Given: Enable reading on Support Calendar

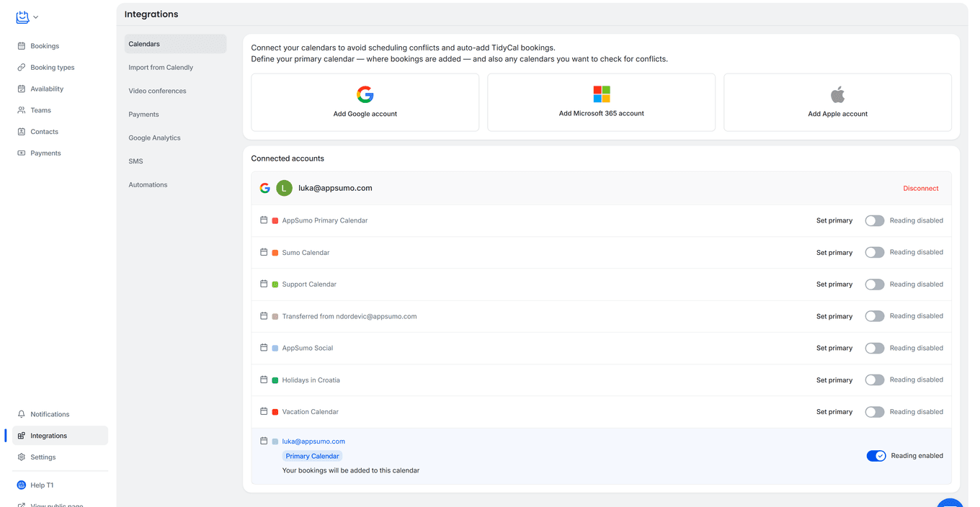Looking at the screenshot, I should [874, 284].
